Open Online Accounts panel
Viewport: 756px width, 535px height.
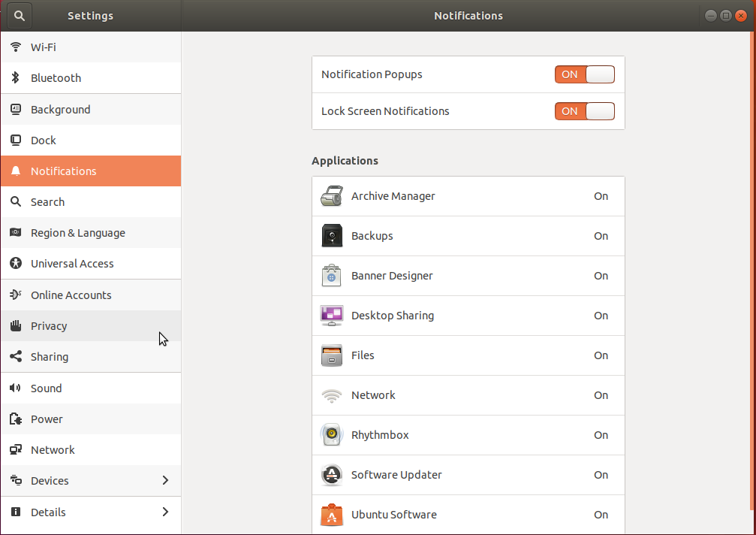91,295
